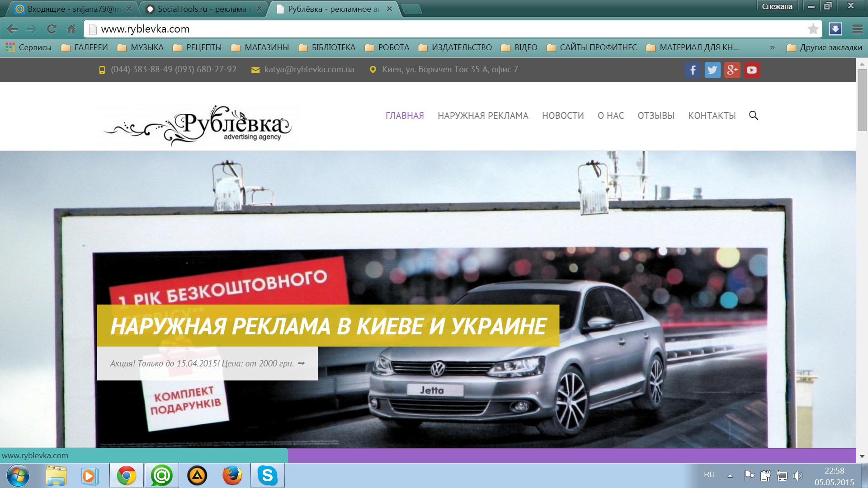Open Skype from the taskbar
868x488 pixels.
click(x=268, y=475)
